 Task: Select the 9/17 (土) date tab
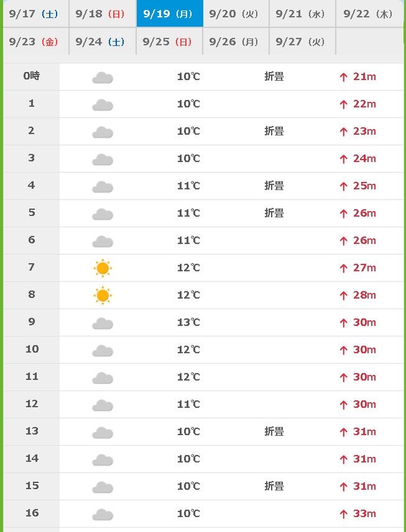[x=35, y=14]
